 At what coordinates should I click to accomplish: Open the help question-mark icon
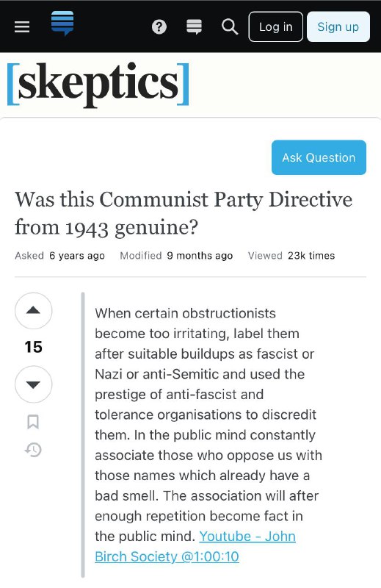(159, 27)
